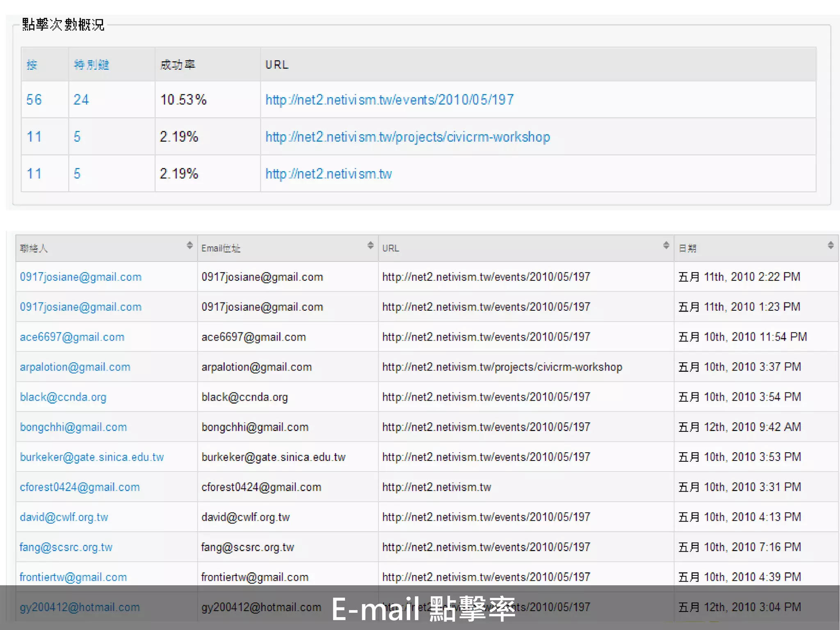Open contact arpalotion@gmail.com
The height and width of the screenshot is (630, 840).
point(75,367)
